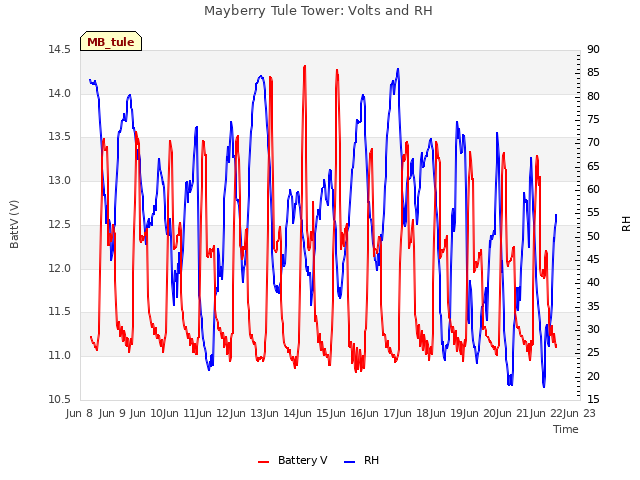
Task: Click the Jun 23 date tick label
Action: tap(579, 413)
